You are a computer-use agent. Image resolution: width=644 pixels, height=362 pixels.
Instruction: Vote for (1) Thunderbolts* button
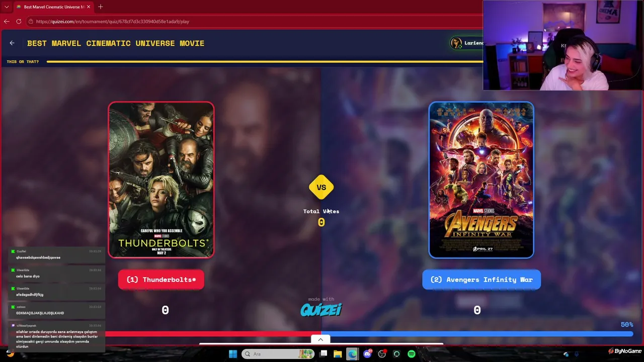161,280
